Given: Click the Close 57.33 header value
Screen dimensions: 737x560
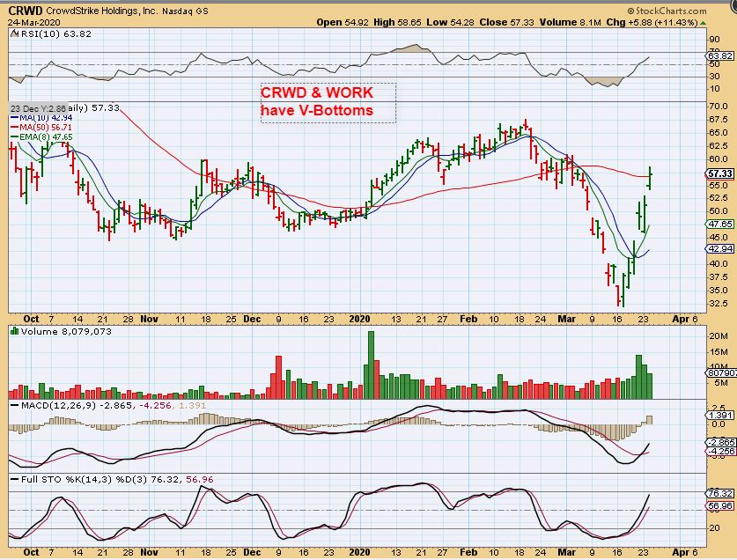Looking at the screenshot, I should (506, 22).
